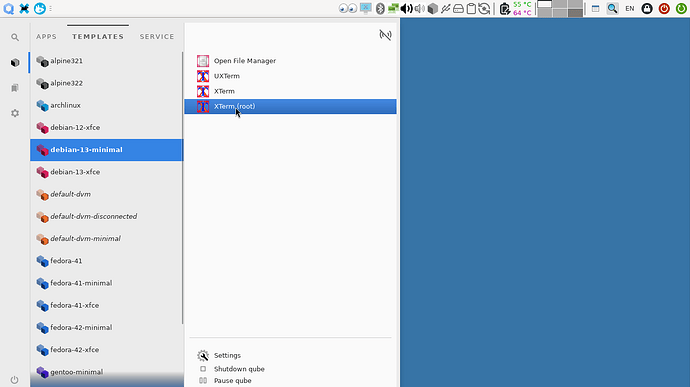Click the xeyes tray icon
Screen dimensions: 690x387
(348, 8)
